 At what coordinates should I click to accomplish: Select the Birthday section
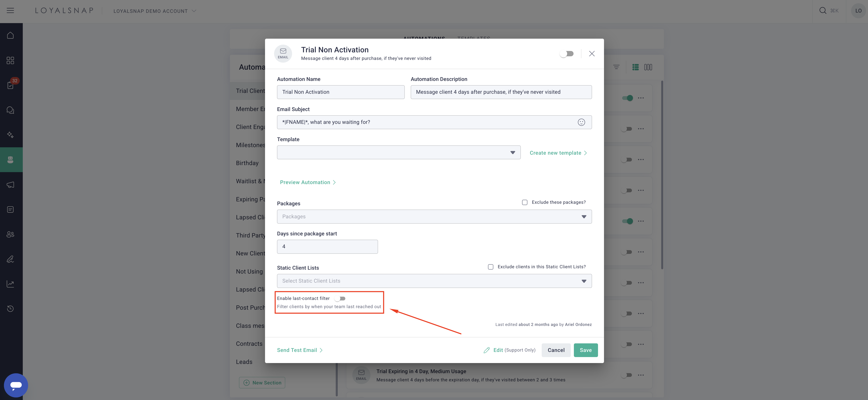click(x=247, y=163)
